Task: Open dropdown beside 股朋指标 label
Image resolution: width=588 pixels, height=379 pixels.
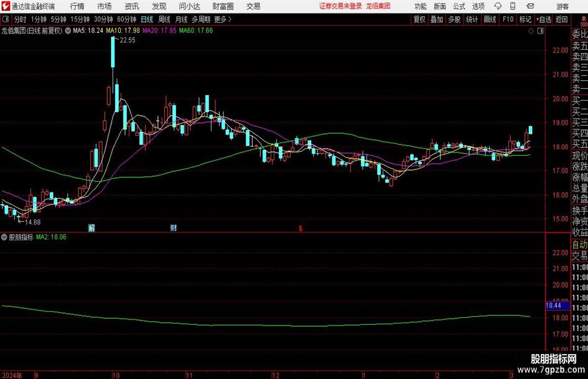Action: [x=4, y=237]
